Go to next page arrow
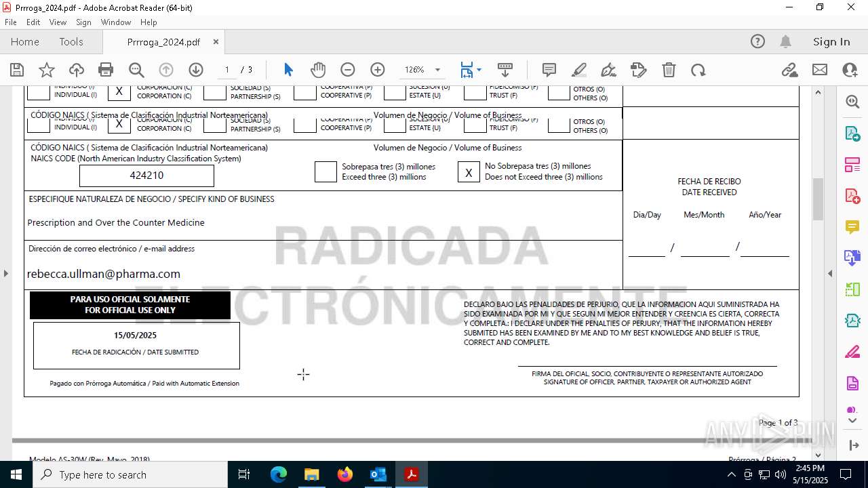This screenshot has width=868, height=488. (196, 70)
